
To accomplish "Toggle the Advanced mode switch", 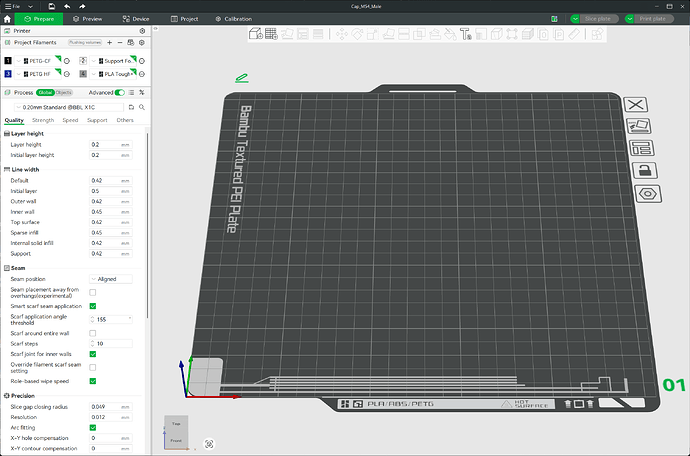I will click(120, 92).
